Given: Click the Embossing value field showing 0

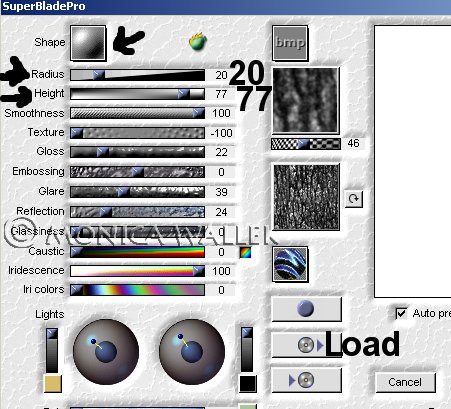Looking at the screenshot, I should pyautogui.click(x=221, y=172).
